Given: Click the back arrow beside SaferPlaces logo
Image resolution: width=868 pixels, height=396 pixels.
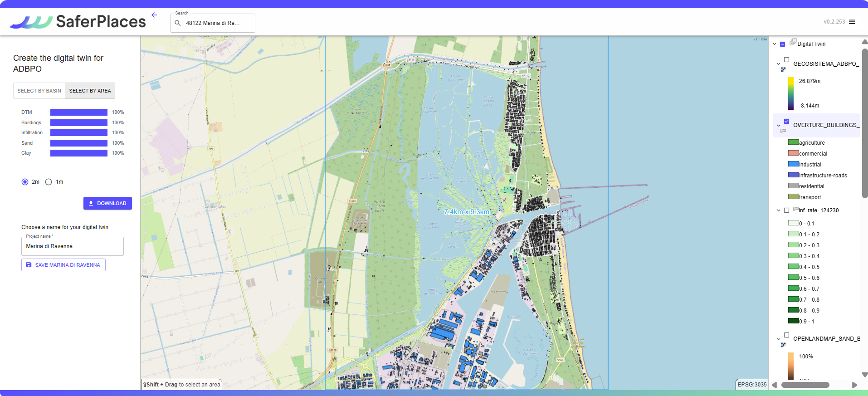Looking at the screenshot, I should click(154, 15).
